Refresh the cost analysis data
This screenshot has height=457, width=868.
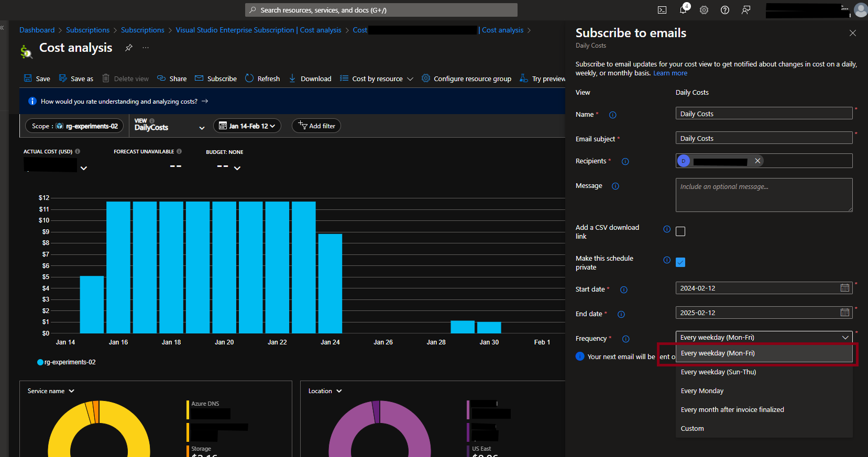point(262,79)
